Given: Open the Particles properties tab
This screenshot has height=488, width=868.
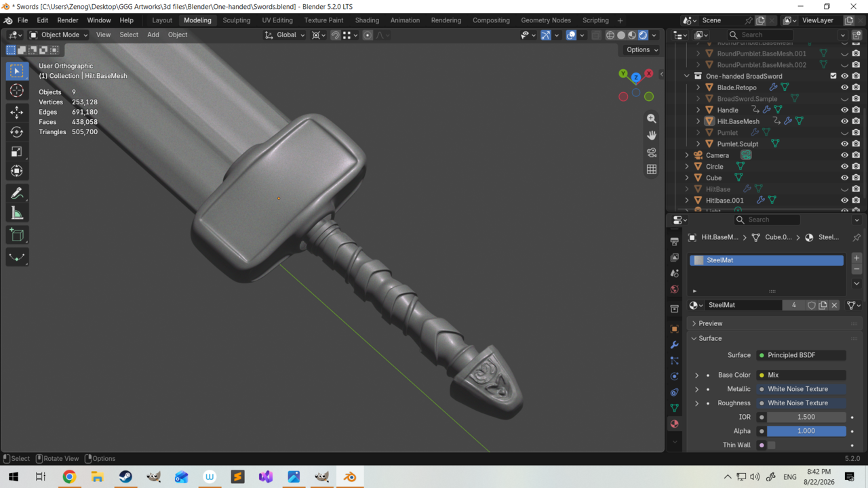Looking at the screenshot, I should tap(674, 361).
